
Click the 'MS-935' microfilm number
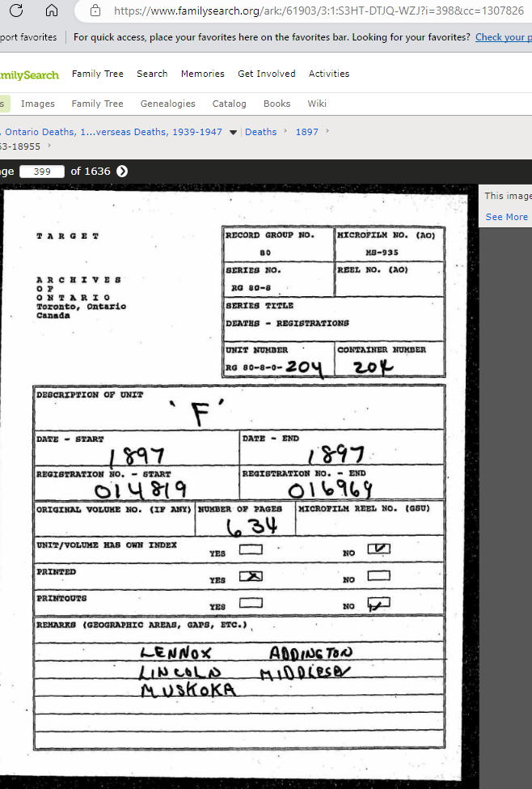tap(382, 252)
